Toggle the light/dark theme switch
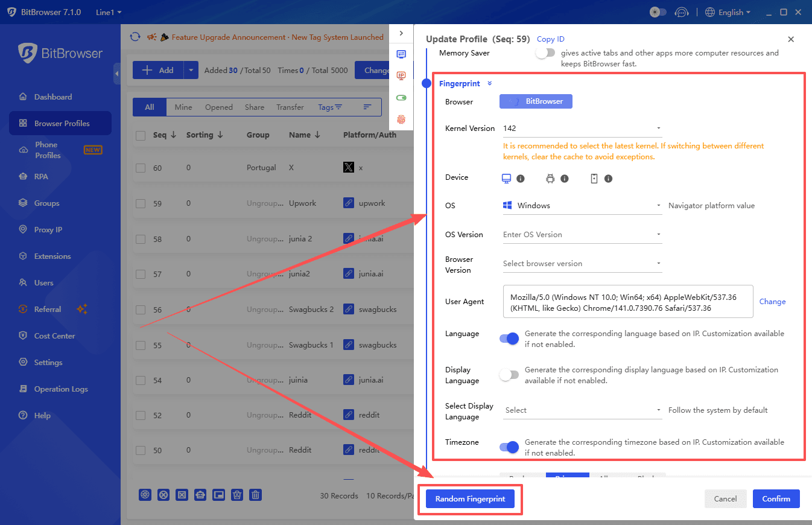The width and height of the screenshot is (812, 525). coord(658,12)
